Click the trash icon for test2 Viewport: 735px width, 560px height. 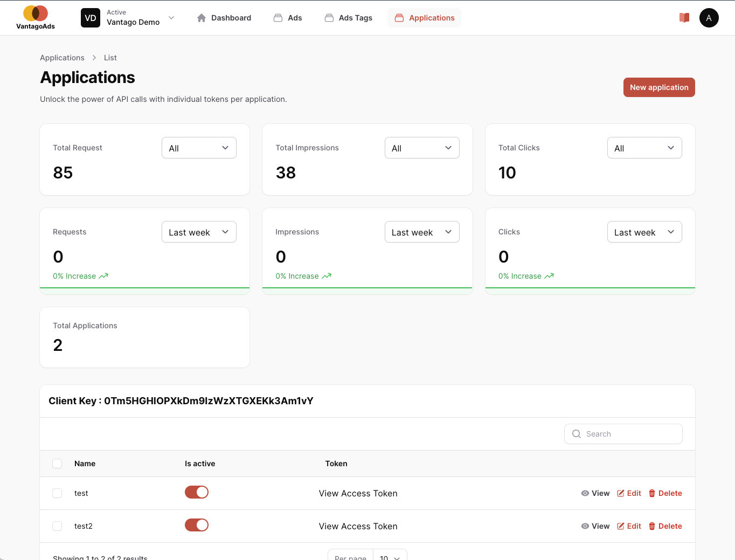(652, 526)
